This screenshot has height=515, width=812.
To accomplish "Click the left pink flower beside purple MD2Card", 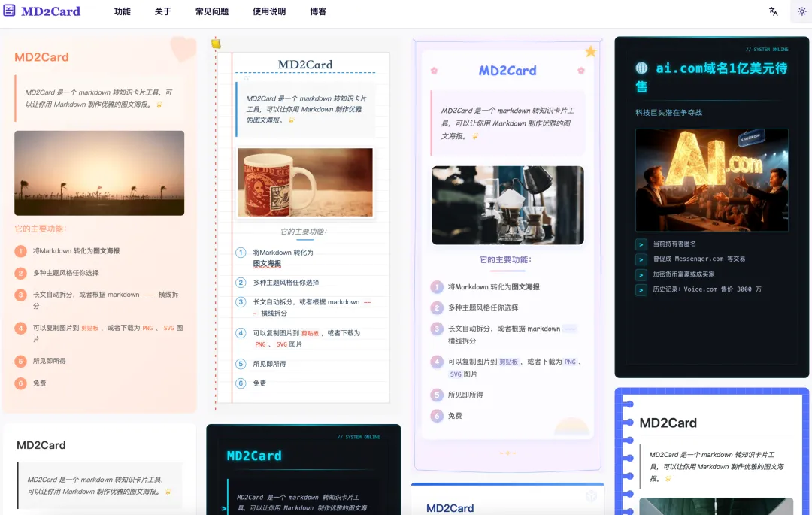I will pyautogui.click(x=434, y=71).
